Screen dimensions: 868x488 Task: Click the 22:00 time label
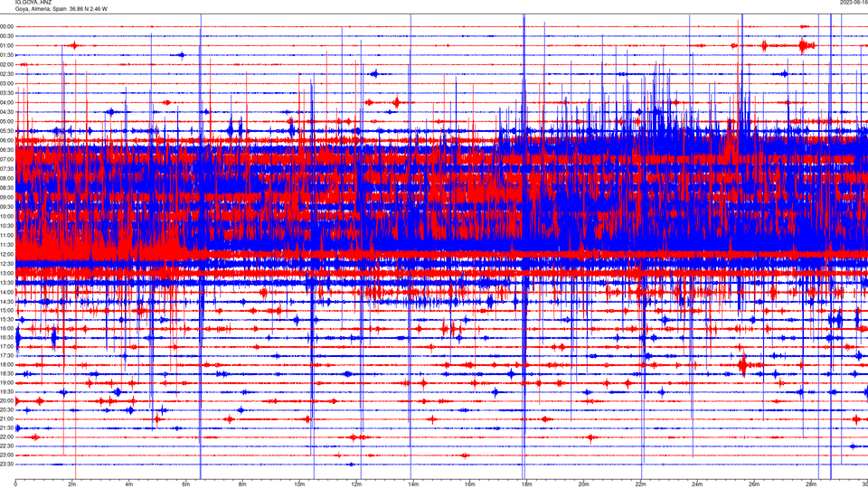coord(6,437)
